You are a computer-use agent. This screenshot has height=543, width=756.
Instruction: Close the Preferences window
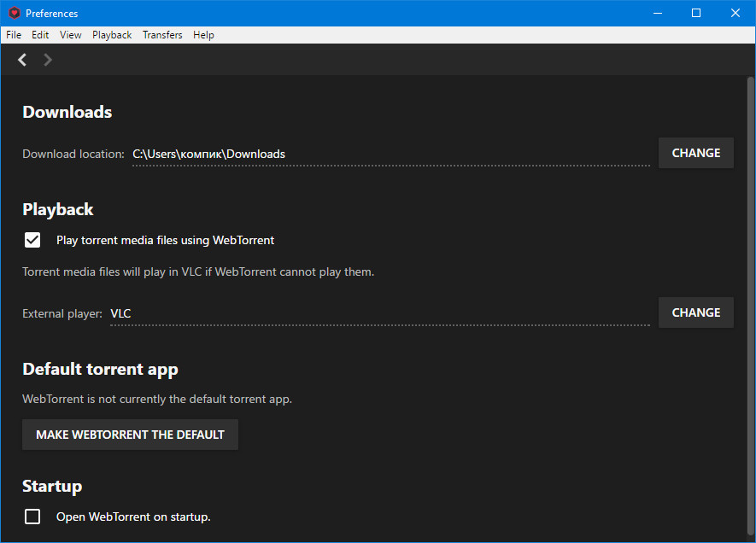tap(735, 13)
